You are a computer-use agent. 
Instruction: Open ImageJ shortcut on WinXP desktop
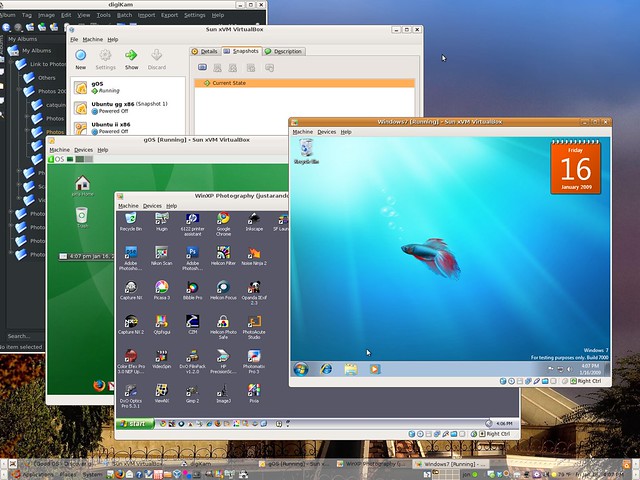pos(223,393)
